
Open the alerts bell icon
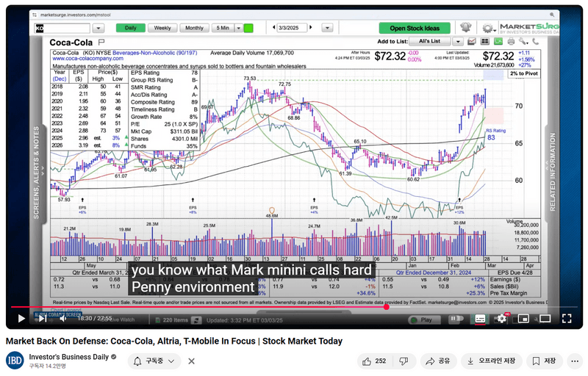tap(465, 27)
